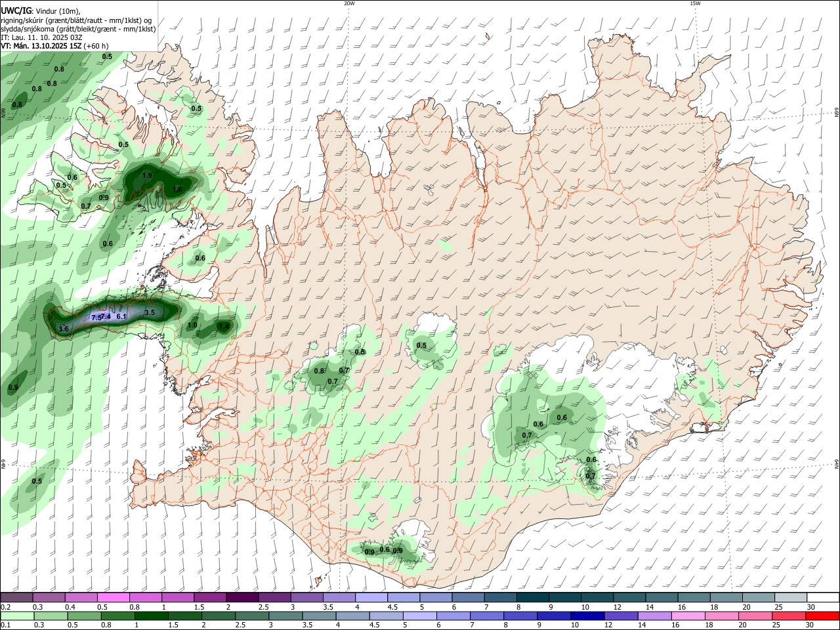Select the upper legend swatch between 8 and 9

coord(532,597)
